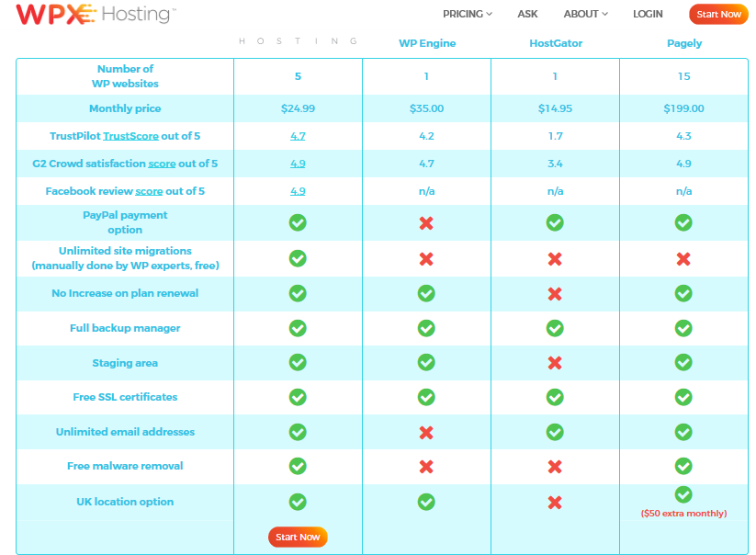
Task: Click the HostGator red X for site migrations
Action: (x=555, y=259)
